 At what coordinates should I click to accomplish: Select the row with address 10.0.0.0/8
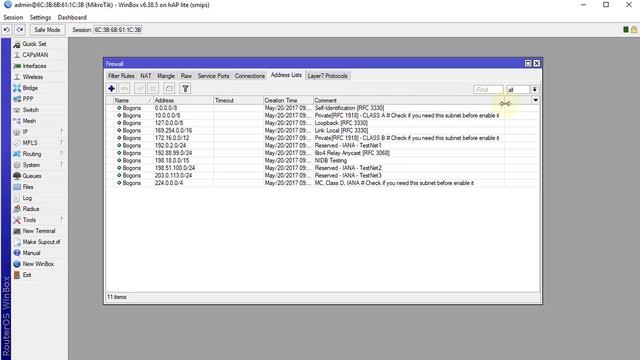(x=322, y=116)
